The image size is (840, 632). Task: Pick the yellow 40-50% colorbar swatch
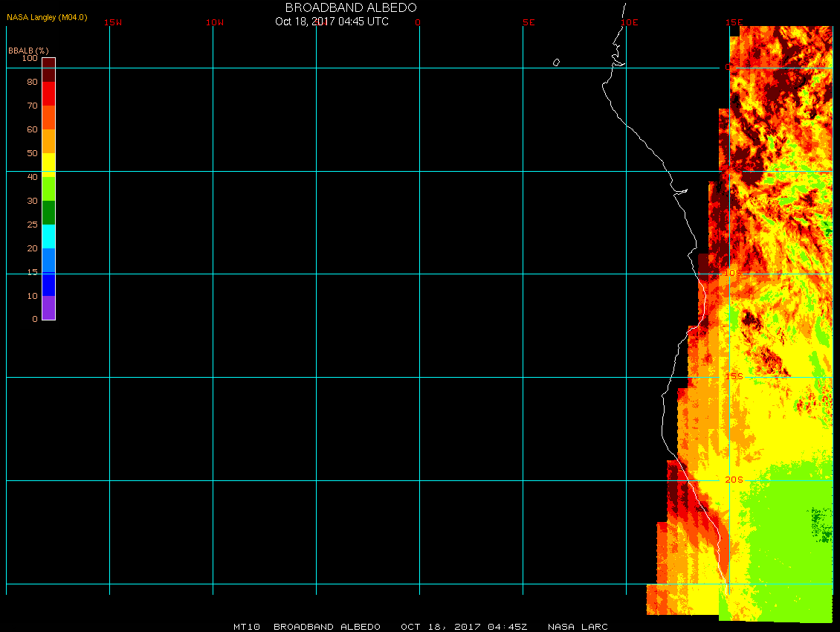click(x=48, y=164)
